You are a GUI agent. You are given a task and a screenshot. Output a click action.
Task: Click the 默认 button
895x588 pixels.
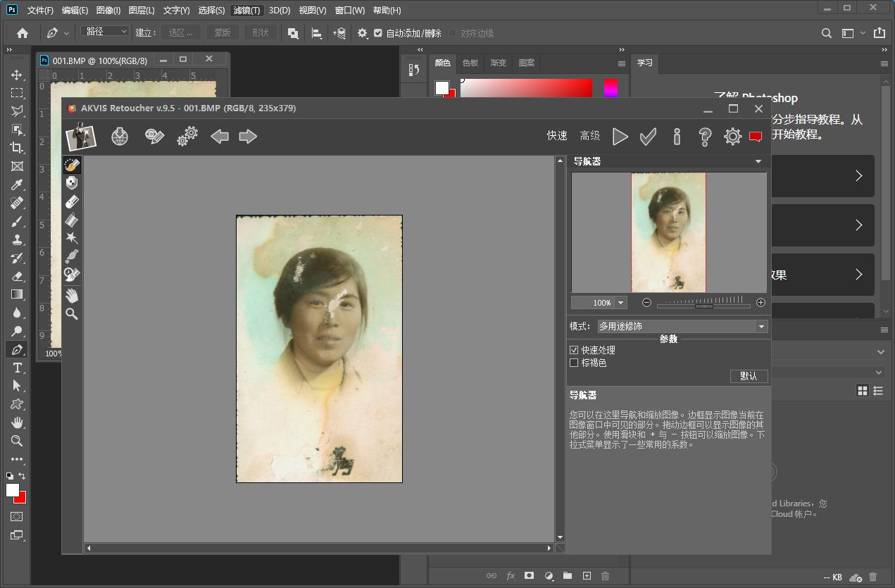749,376
